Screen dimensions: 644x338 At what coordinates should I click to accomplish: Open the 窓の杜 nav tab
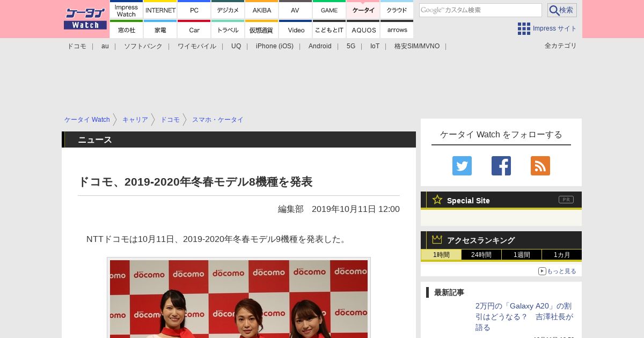click(x=127, y=30)
